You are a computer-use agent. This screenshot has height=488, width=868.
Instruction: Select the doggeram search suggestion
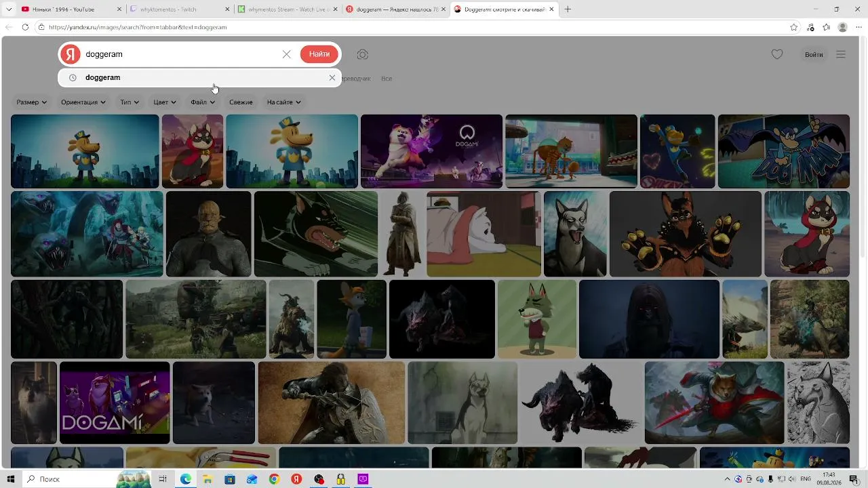(200, 78)
